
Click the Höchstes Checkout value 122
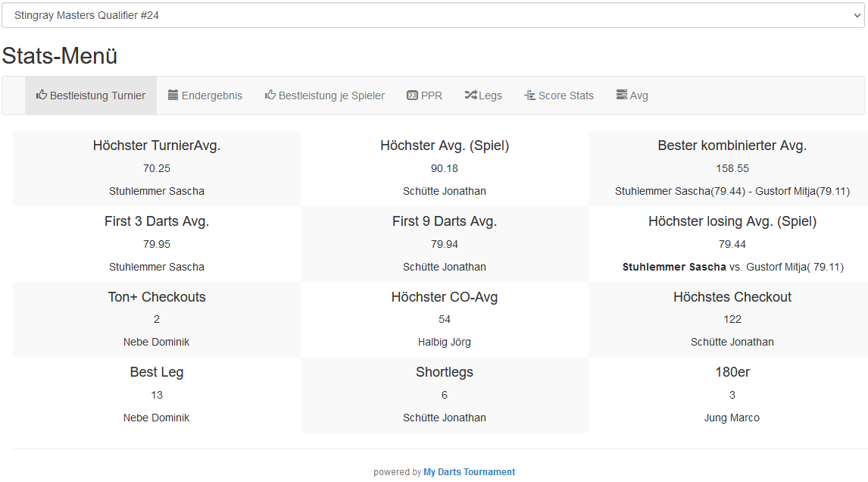[732, 319]
